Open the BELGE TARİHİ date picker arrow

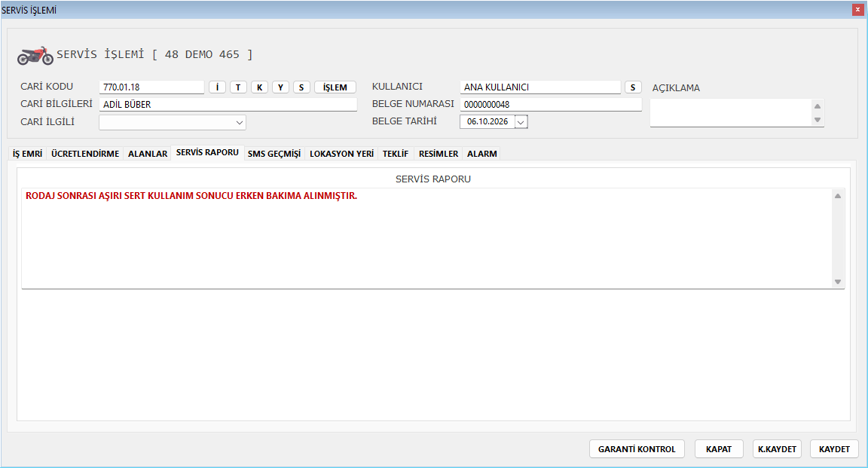(x=521, y=122)
